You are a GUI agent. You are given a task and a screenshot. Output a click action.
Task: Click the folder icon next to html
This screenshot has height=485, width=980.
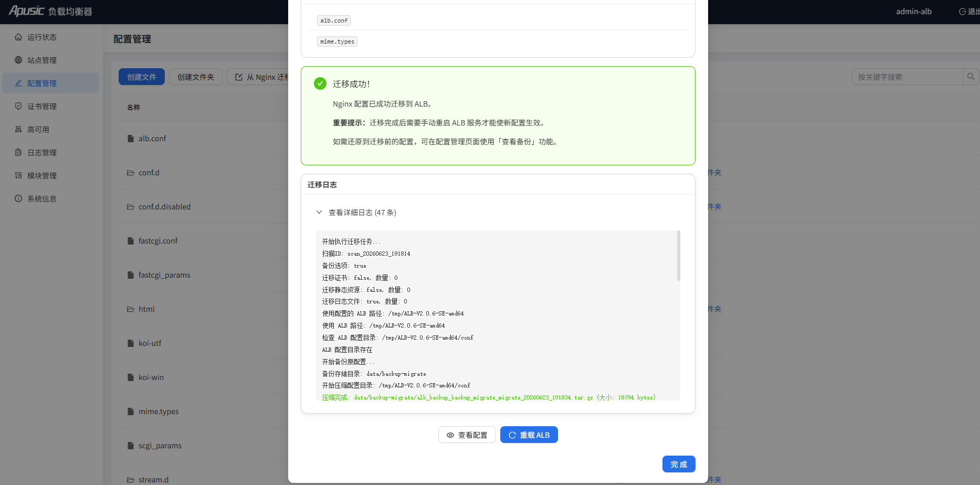click(x=131, y=309)
